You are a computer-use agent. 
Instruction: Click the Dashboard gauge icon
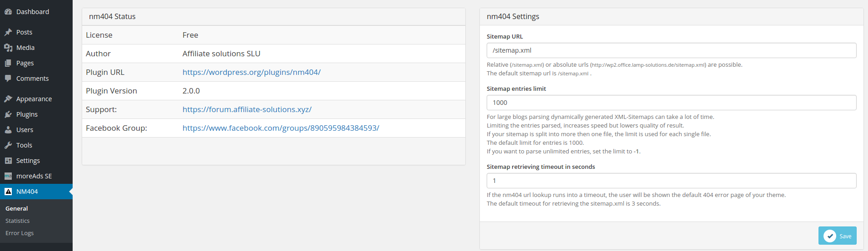coord(8,12)
